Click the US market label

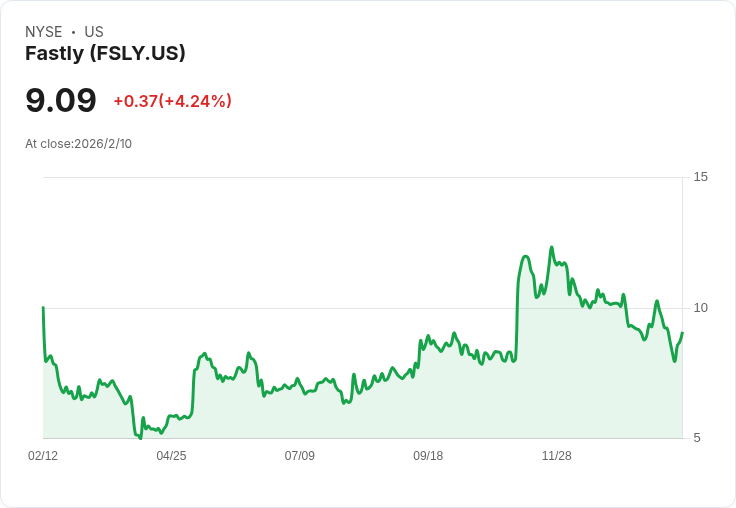[x=94, y=32]
